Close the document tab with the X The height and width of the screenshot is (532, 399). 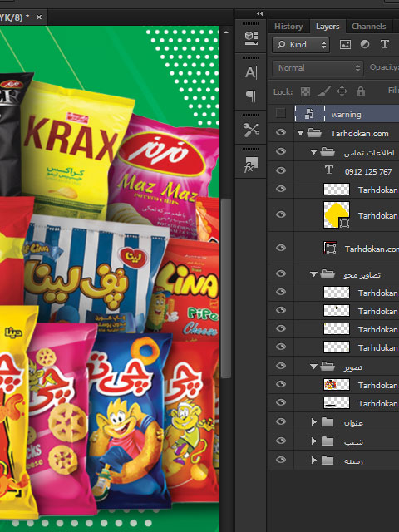39,17
